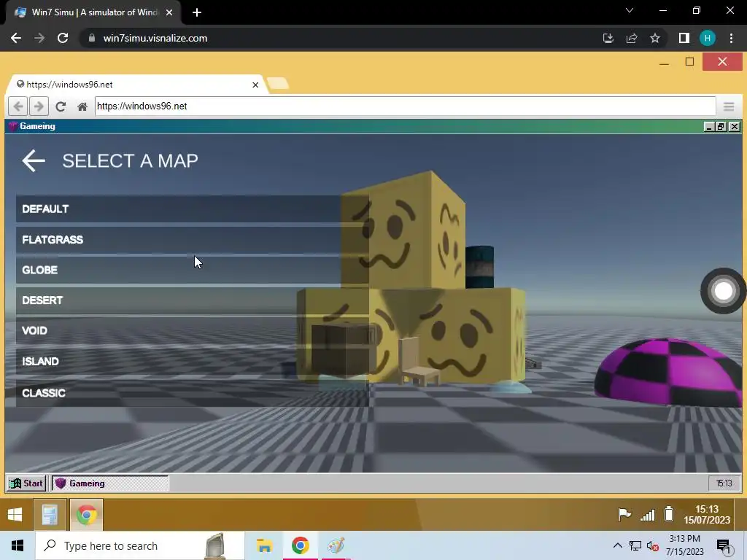The image size is (747, 560).
Task: Click the Win7 simulator clock 15:13 15/07/2023
Action: point(707,515)
